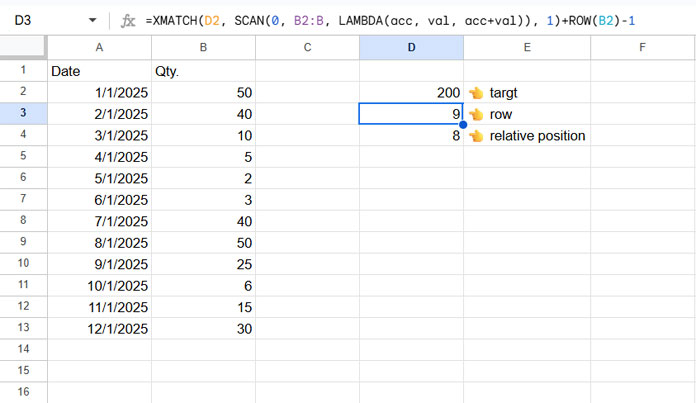The width and height of the screenshot is (696, 403).
Task: Select column B header
Action: 203,47
